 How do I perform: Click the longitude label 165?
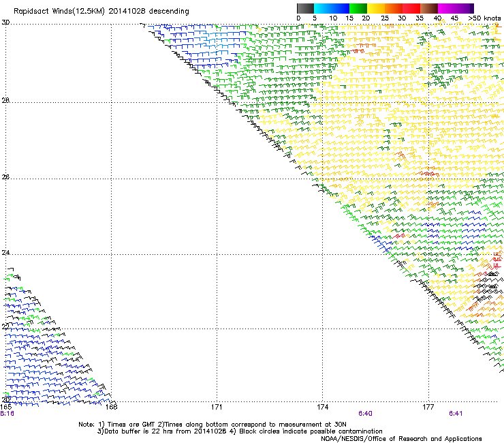pyautogui.click(x=5, y=407)
